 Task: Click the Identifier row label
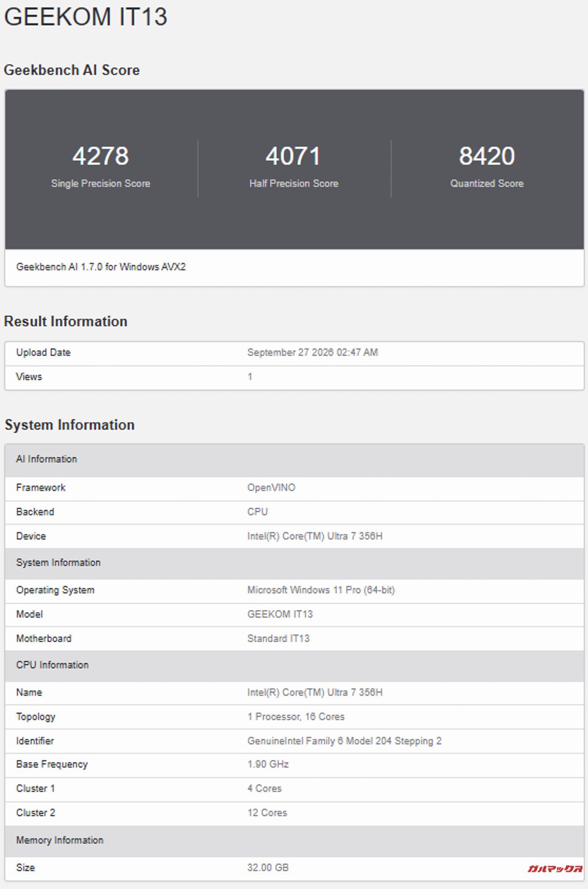click(35, 741)
